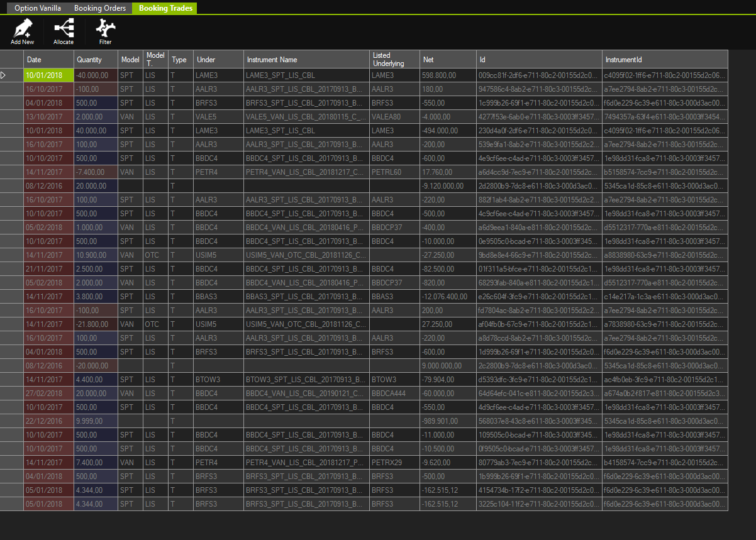Click the OTC cell in the USIM5 10.900,00 row

pos(155,255)
